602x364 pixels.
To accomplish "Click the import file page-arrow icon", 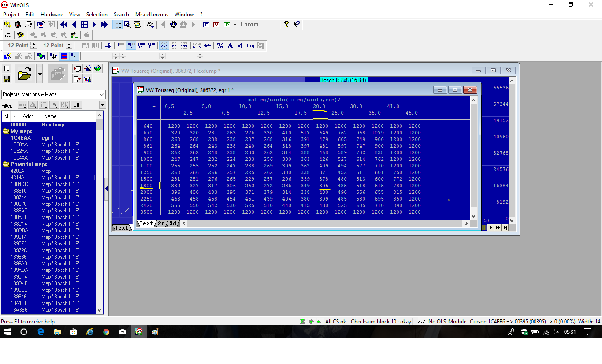I will pos(77,69).
